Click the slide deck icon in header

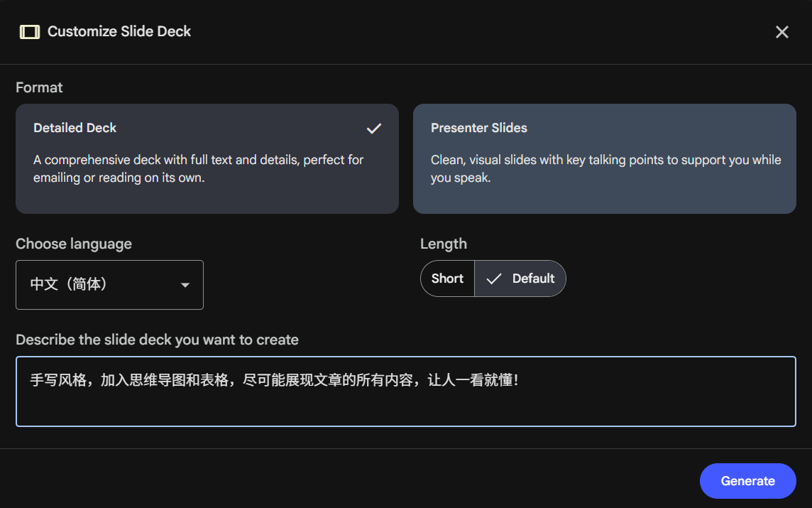pos(29,32)
